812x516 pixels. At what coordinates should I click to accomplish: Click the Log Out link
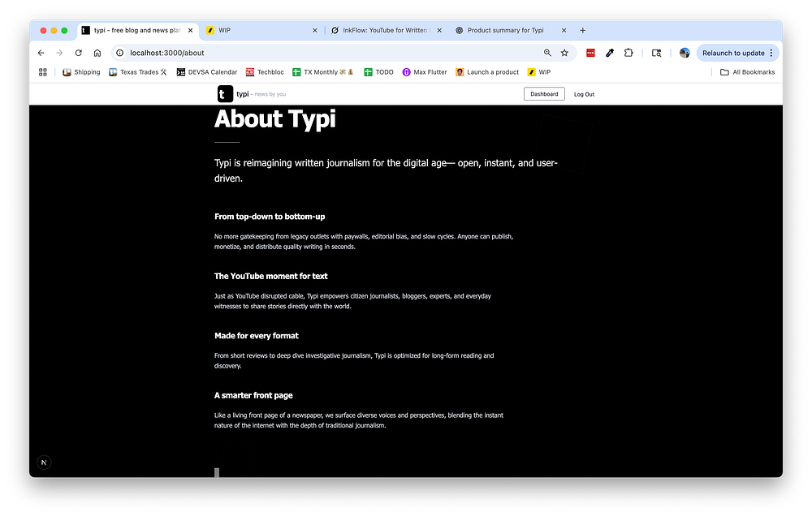click(584, 94)
